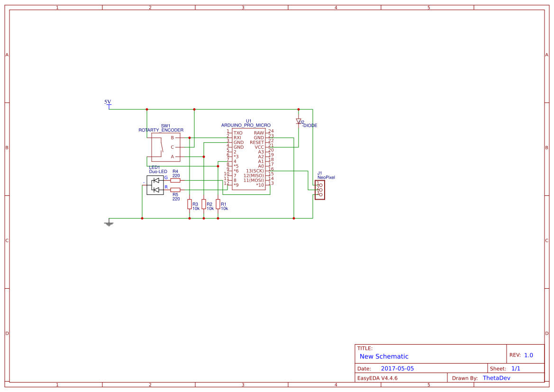Click the 10k value beside R3

click(x=196, y=209)
